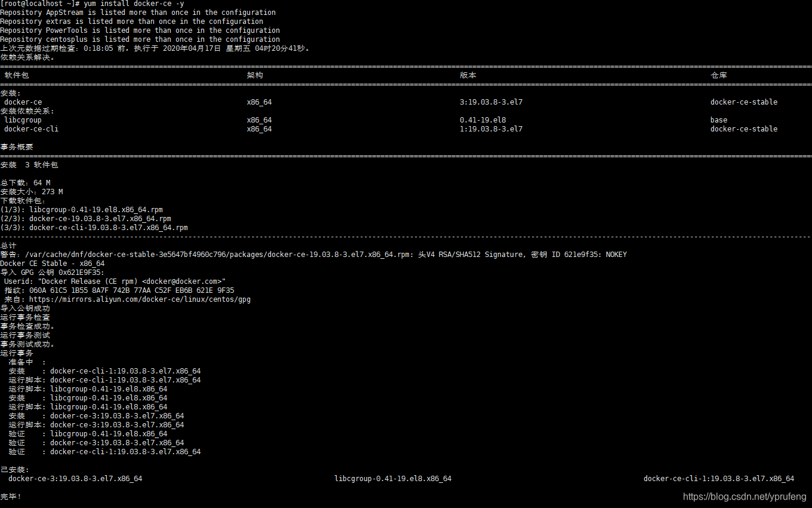Click the version cell '0.41-19.el8'
The image size is (812, 508).
coord(482,120)
